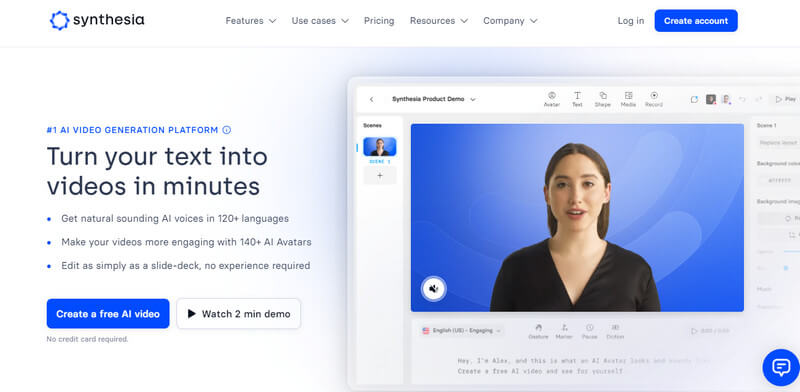Click the Turn your text into videos headline
This screenshot has width=800, height=392.
tap(157, 171)
